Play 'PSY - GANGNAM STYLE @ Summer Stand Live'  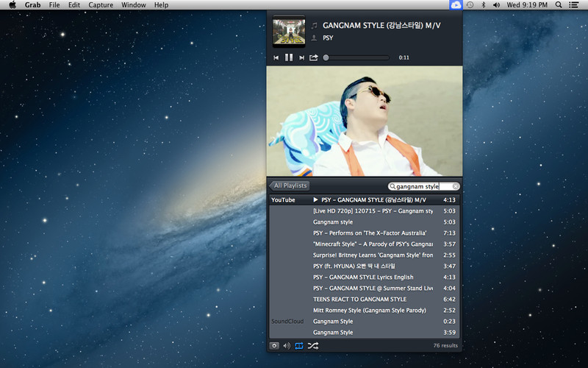pos(365,288)
